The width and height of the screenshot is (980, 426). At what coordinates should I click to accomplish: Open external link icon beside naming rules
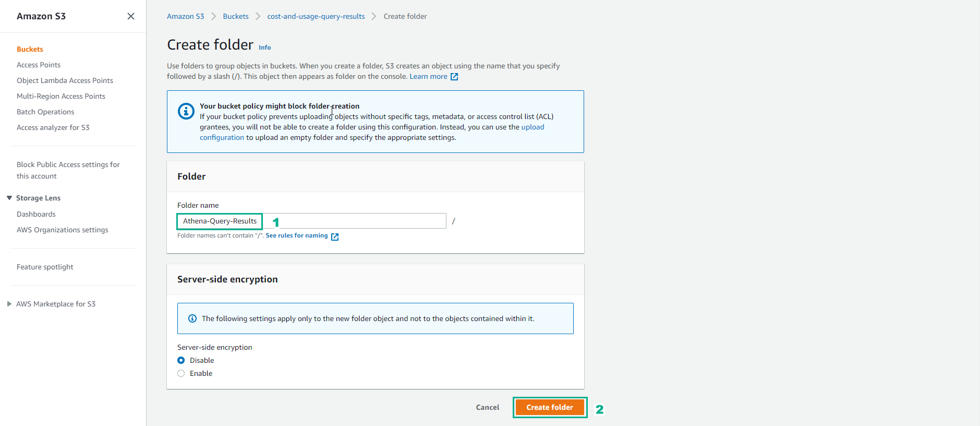(x=335, y=236)
